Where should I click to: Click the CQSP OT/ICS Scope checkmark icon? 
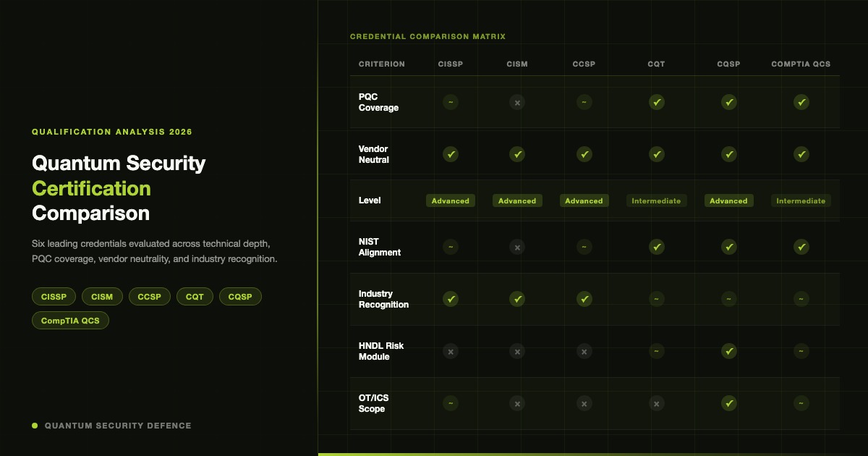click(x=728, y=403)
